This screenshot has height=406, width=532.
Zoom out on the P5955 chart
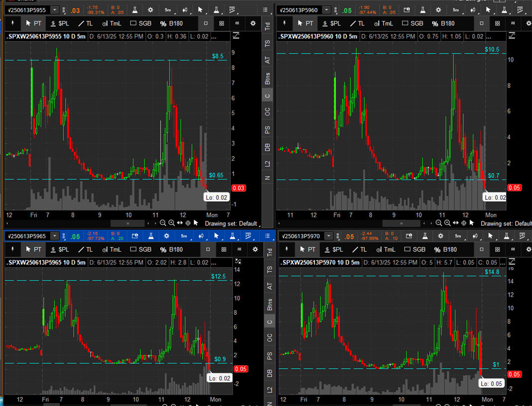coord(162,223)
